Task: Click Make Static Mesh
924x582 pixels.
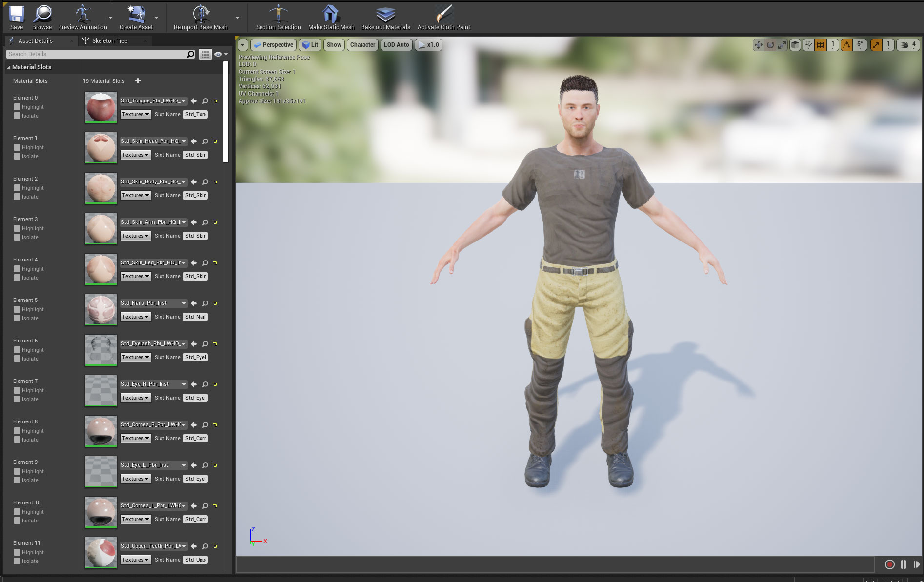Action: pos(331,18)
